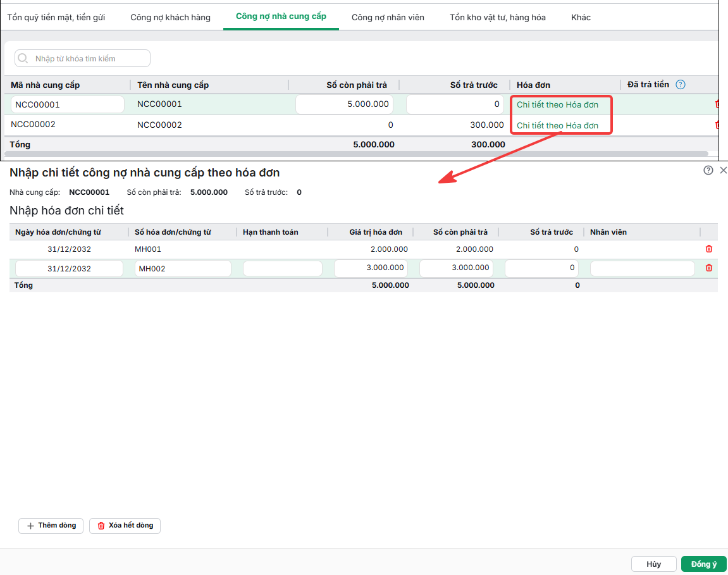The image size is (728, 575).
Task: Switch to the Khác tab
Action: [x=581, y=18]
